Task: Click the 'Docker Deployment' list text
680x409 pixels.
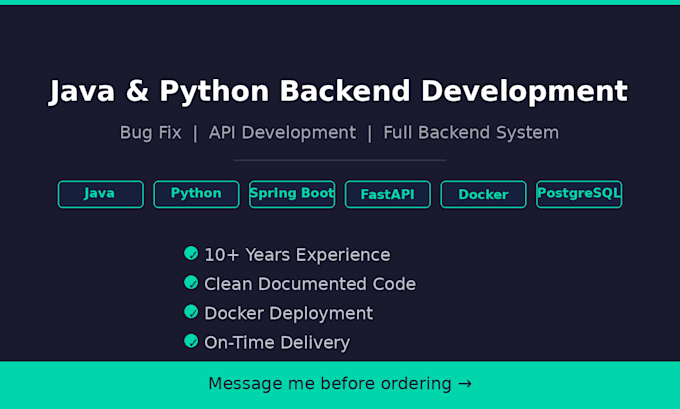Action: pyautogui.click(x=288, y=314)
